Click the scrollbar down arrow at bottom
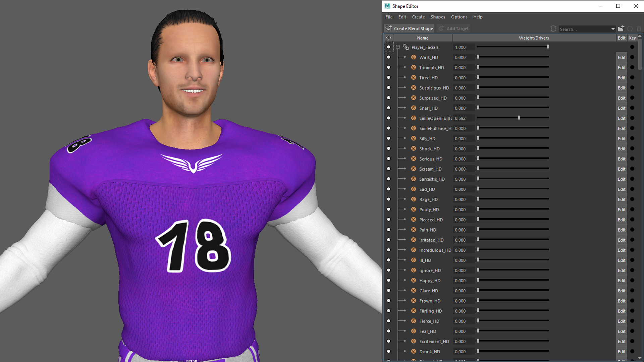 click(640, 358)
